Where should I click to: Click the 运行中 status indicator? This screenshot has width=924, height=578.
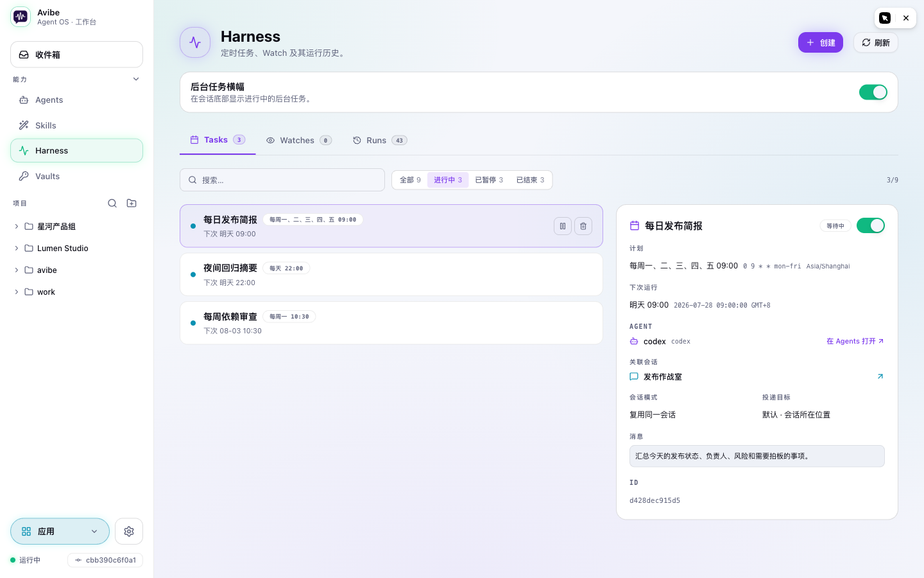26,560
